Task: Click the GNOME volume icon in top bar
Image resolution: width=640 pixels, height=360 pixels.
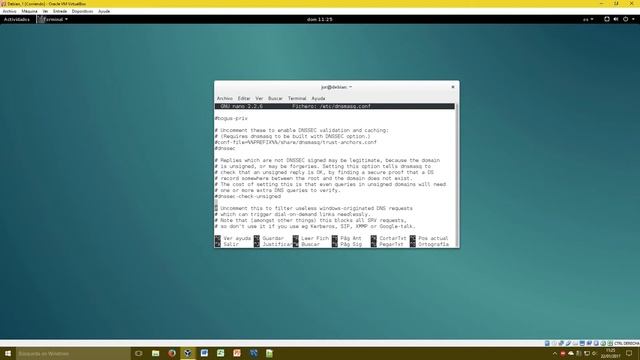Action: [x=616, y=19]
